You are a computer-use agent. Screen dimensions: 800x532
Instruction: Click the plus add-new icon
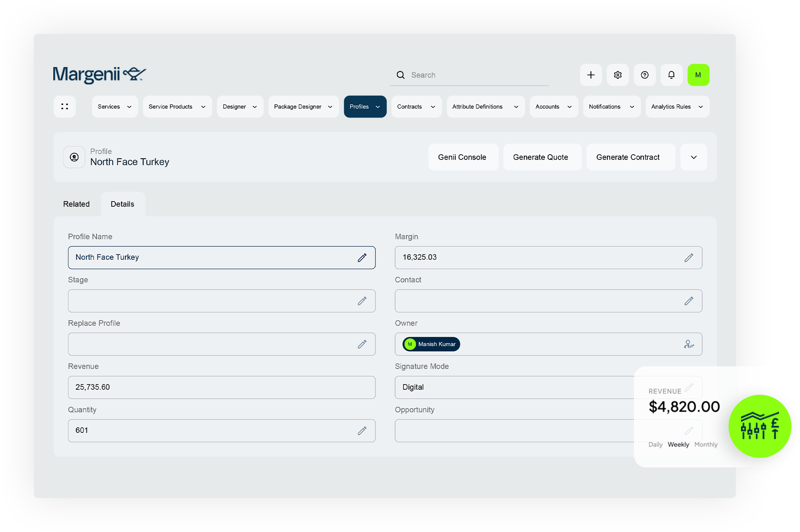[x=591, y=75]
